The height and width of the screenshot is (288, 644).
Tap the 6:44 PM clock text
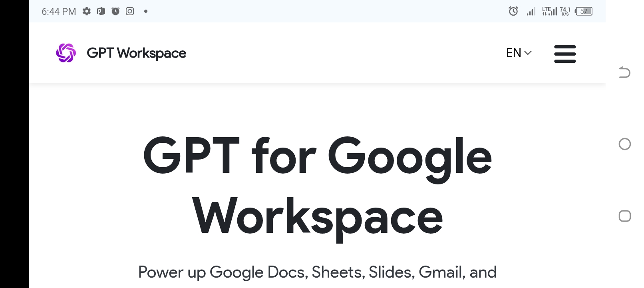click(x=59, y=12)
